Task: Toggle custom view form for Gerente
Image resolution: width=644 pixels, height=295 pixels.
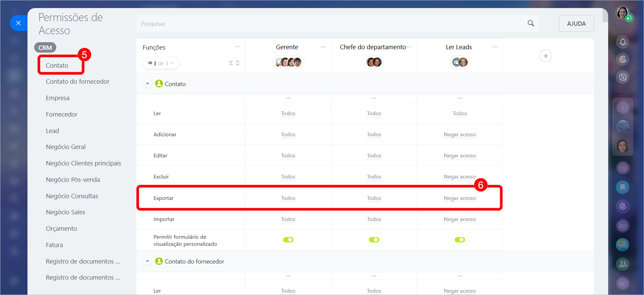Action: [x=288, y=240]
